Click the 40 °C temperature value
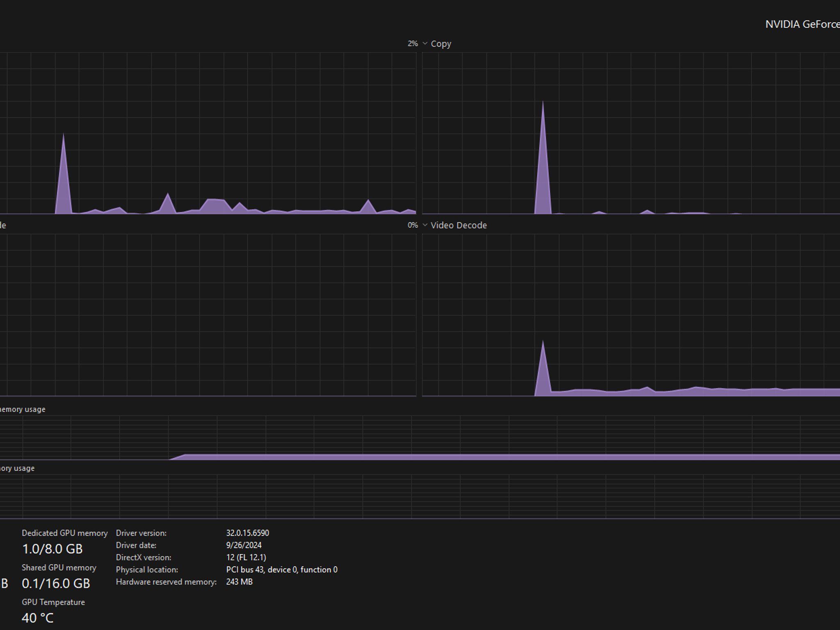 tap(38, 618)
